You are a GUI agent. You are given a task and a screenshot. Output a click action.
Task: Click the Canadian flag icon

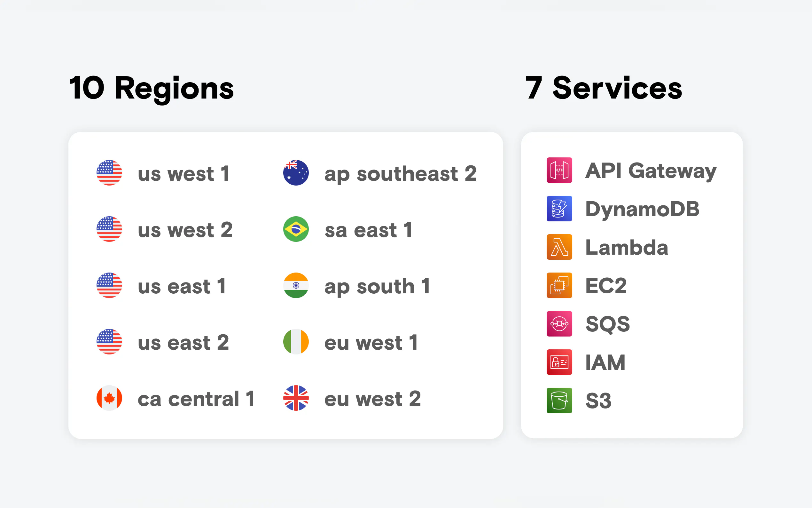click(109, 398)
